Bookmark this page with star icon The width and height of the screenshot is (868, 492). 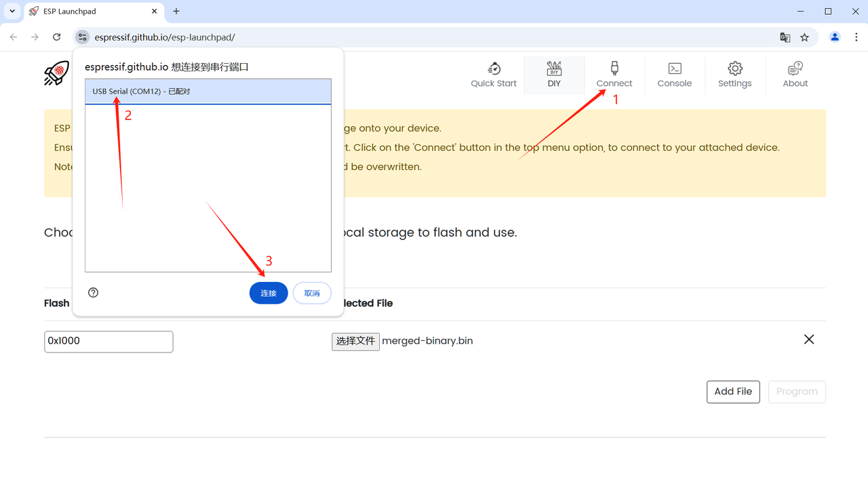(804, 37)
